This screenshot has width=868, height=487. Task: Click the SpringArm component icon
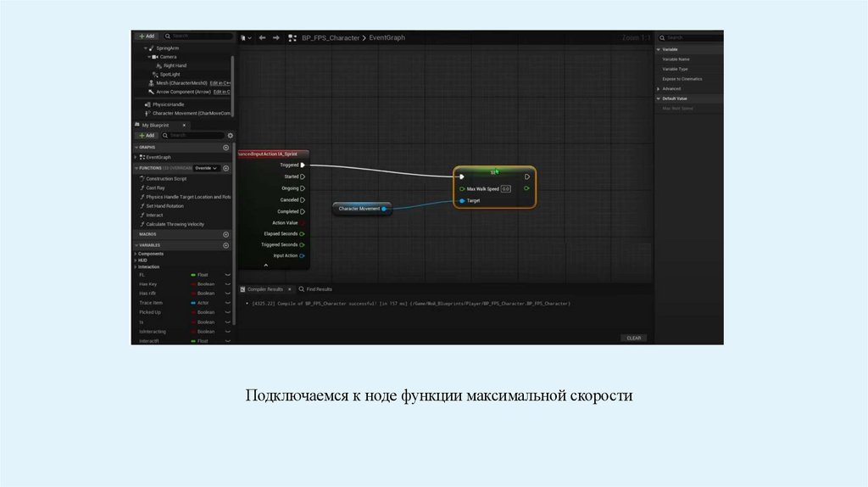coord(151,48)
